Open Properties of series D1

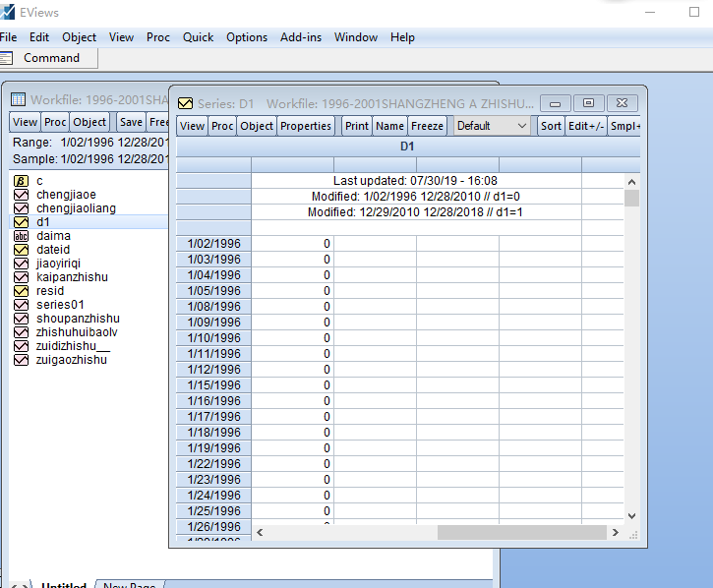[306, 126]
